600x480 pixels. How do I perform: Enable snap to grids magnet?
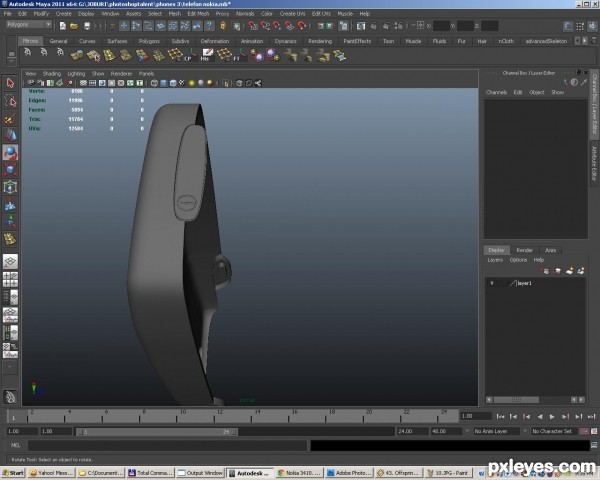pyautogui.click(x=253, y=26)
